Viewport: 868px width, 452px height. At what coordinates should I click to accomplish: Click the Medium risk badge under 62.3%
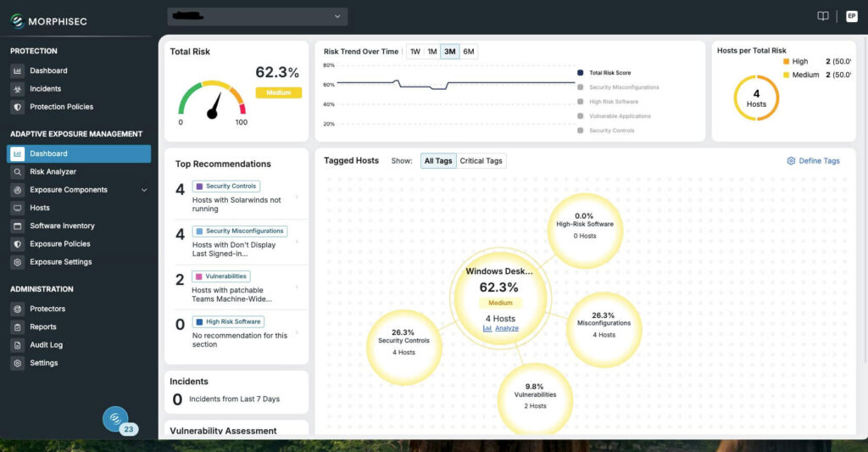[x=278, y=92]
